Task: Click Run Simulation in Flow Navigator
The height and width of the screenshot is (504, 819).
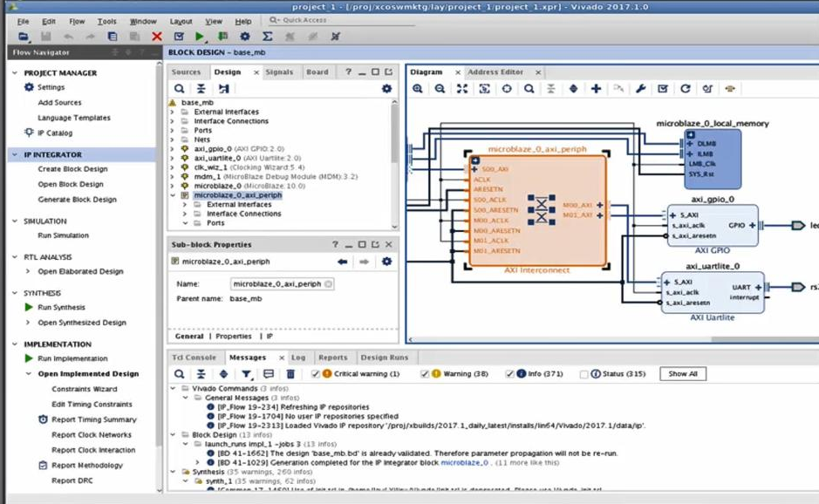Action: click(x=63, y=235)
